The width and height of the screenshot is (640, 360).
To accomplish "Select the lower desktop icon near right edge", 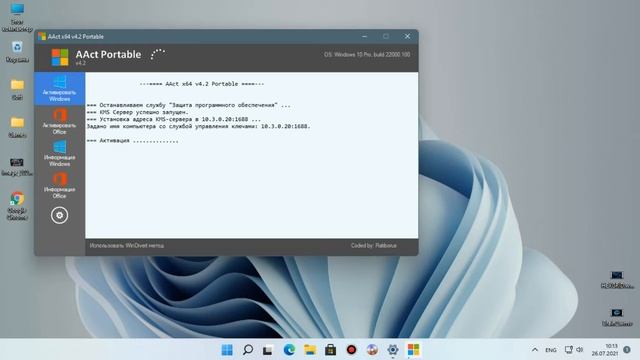I will (617, 318).
